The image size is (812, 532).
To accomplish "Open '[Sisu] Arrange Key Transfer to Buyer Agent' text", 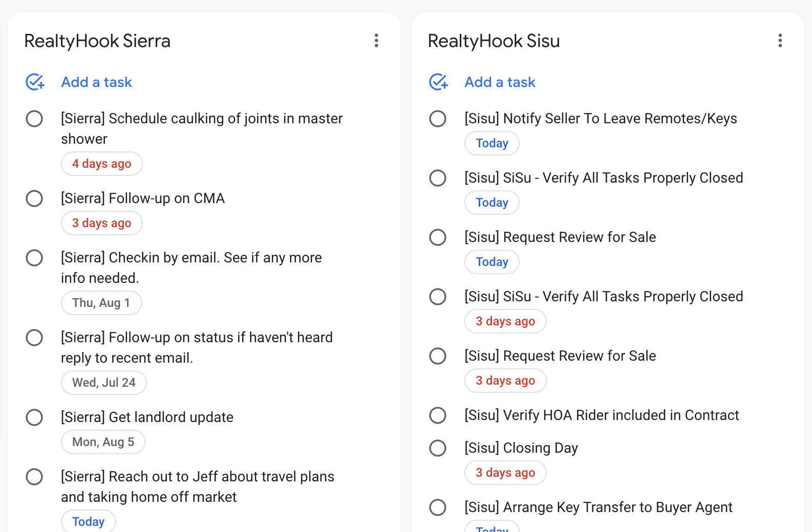I will (599, 507).
